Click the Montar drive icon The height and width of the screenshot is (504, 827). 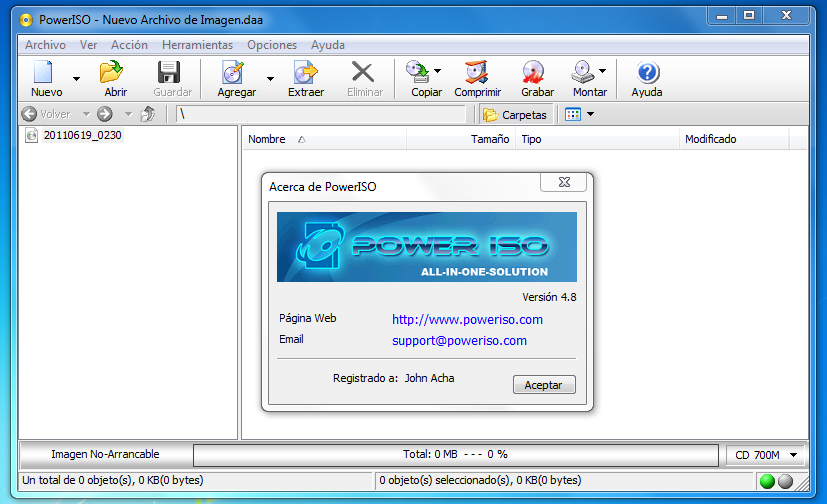(583, 73)
